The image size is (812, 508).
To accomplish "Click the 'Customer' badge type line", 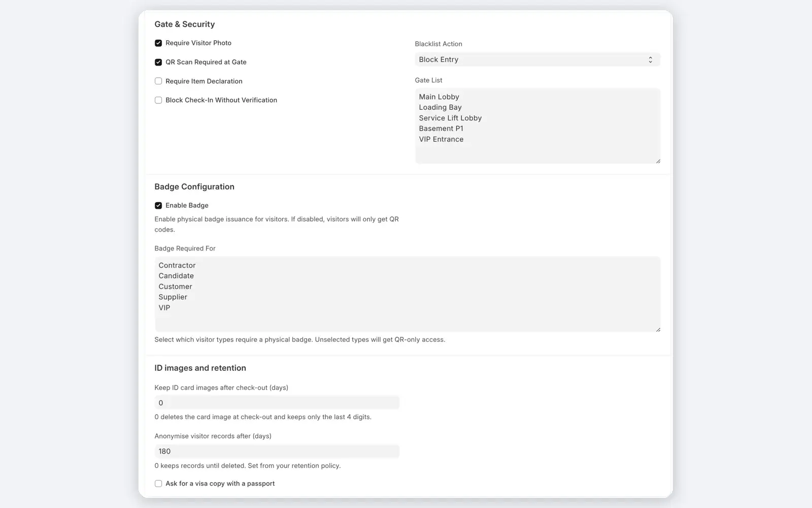I will (175, 287).
